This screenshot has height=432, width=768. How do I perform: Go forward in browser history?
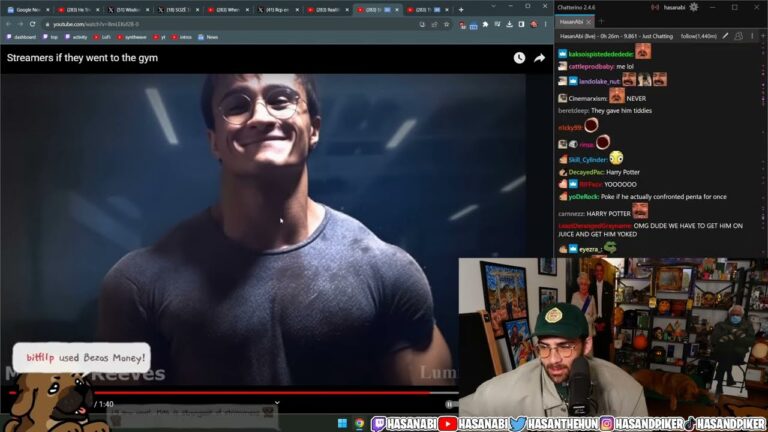click(x=20, y=24)
